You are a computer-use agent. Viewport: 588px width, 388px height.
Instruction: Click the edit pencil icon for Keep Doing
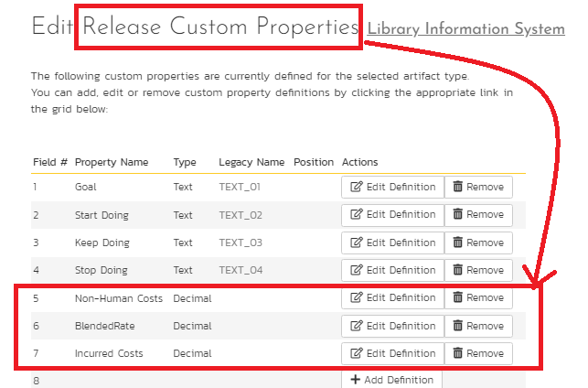(x=357, y=242)
